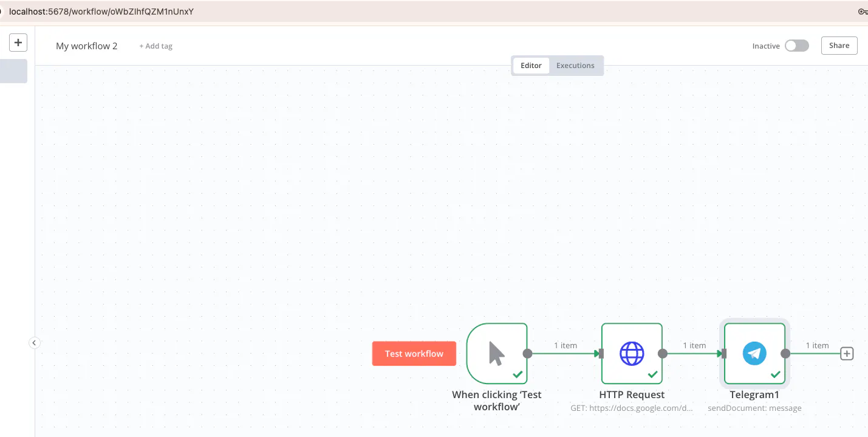Click the sendDocument: message subtitle
The height and width of the screenshot is (437, 868).
click(754, 408)
